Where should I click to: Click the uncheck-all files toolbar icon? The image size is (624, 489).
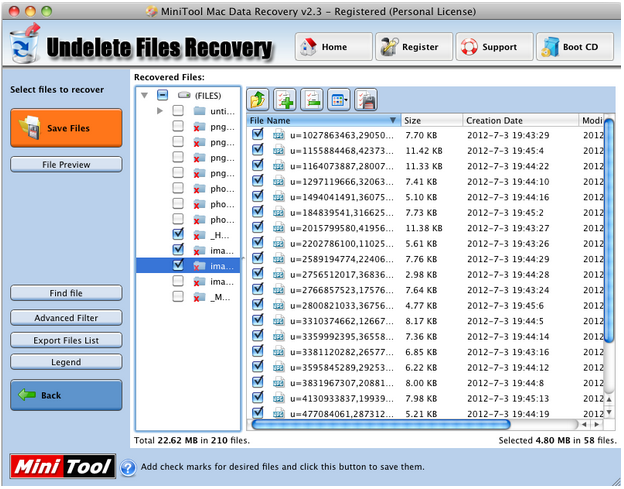[312, 100]
